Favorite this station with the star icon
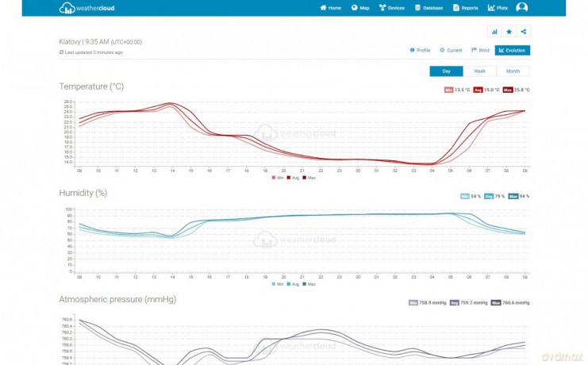588x365 pixels. coord(509,32)
